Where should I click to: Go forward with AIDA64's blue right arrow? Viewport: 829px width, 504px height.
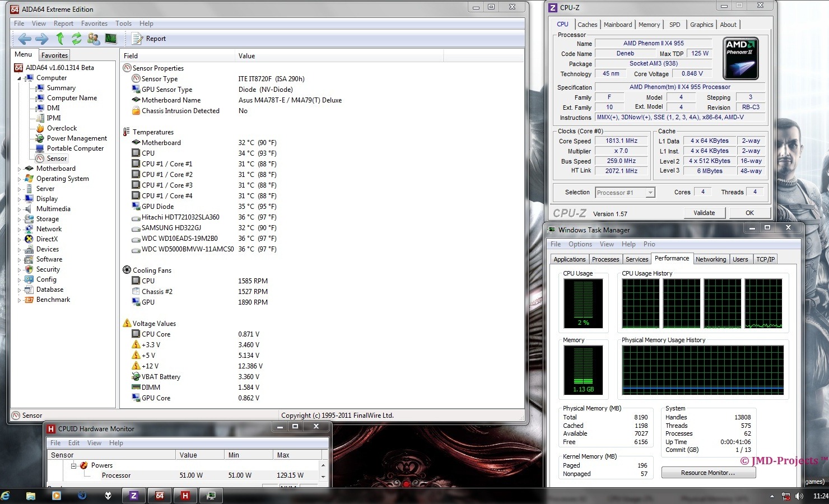point(42,39)
